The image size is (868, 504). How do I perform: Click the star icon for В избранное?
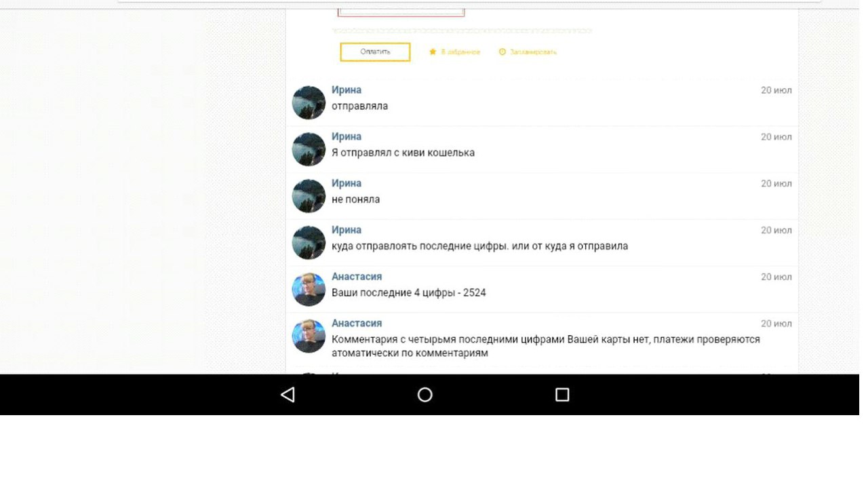click(x=433, y=52)
